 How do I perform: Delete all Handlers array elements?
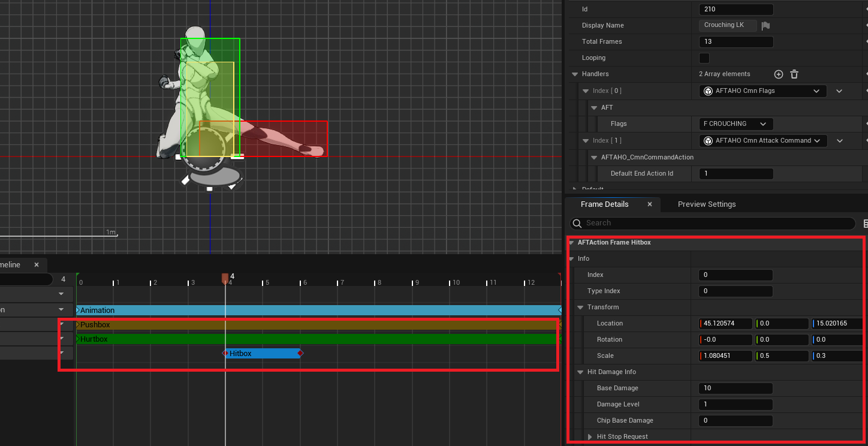[x=794, y=74]
